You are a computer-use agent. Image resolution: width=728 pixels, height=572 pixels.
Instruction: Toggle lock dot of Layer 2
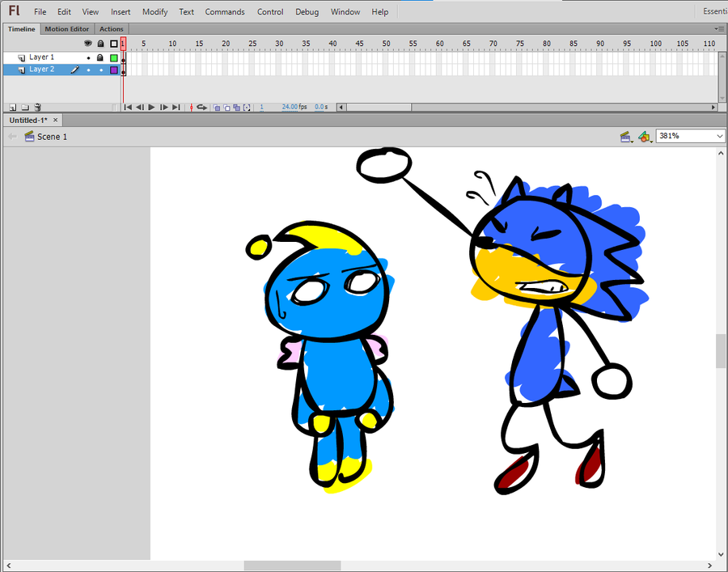point(101,70)
